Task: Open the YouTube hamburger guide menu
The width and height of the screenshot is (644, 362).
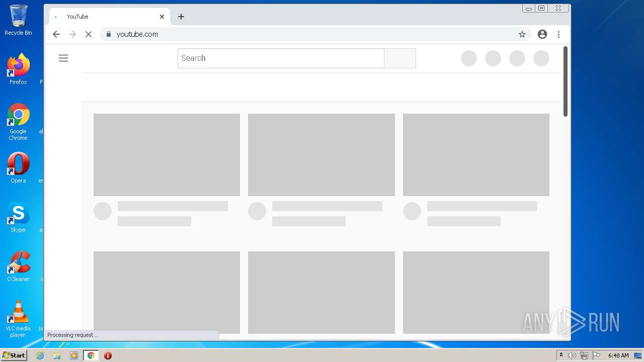Action: pyautogui.click(x=63, y=58)
